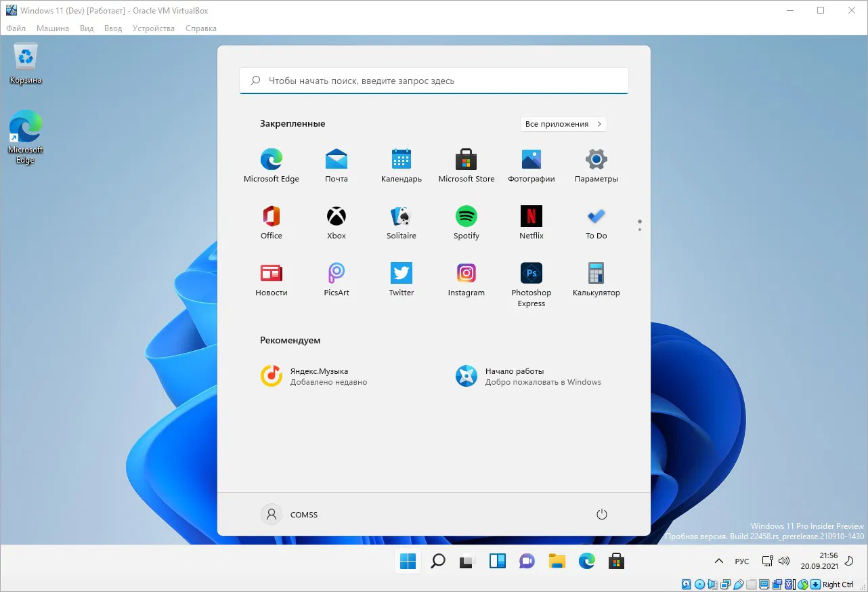Open the Все приложения list
Viewport: 868px width, 592px height.
(563, 124)
